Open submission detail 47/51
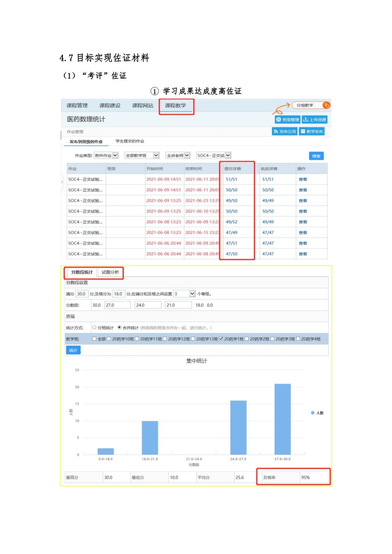This screenshot has height=554, width=392. click(x=231, y=243)
